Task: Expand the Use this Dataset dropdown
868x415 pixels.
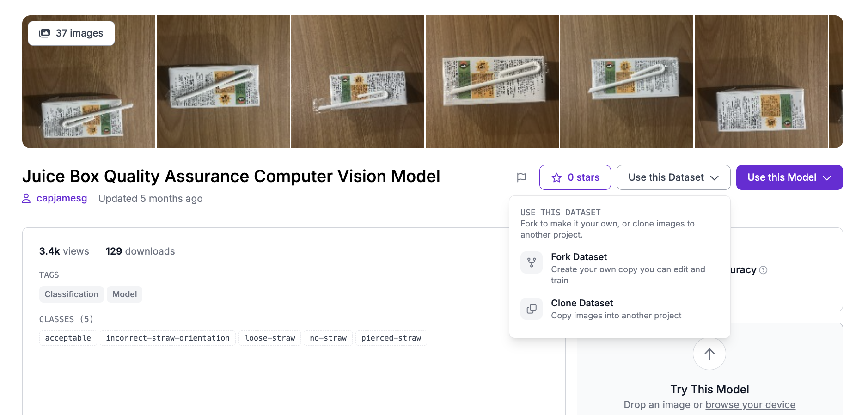Action: [x=673, y=177]
